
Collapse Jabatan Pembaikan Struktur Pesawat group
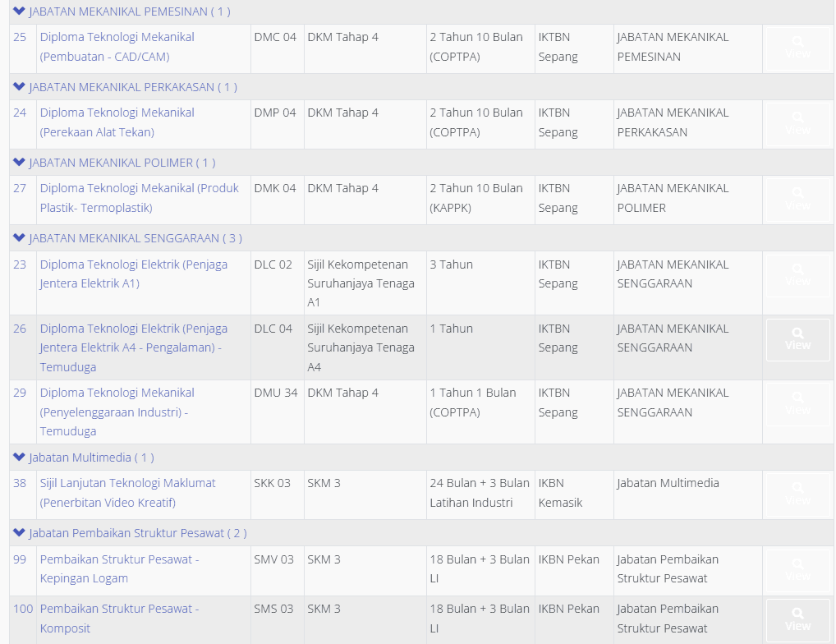pyautogui.click(x=19, y=533)
